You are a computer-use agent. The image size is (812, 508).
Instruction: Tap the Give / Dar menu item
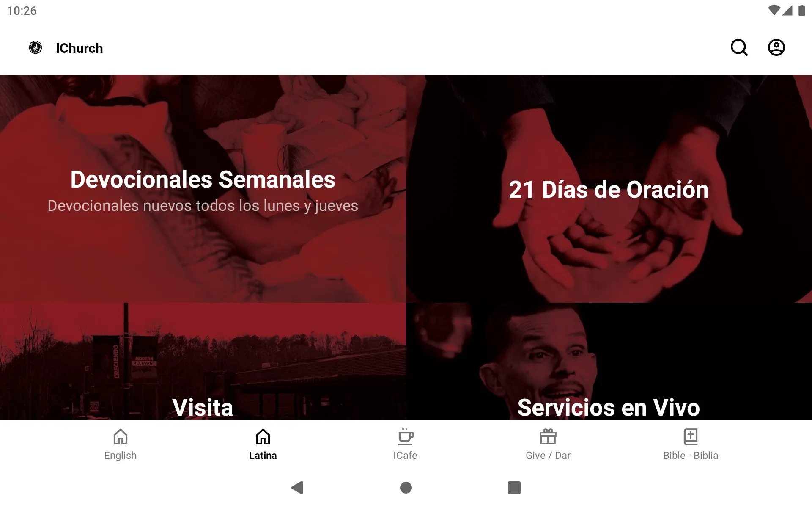[x=549, y=443]
